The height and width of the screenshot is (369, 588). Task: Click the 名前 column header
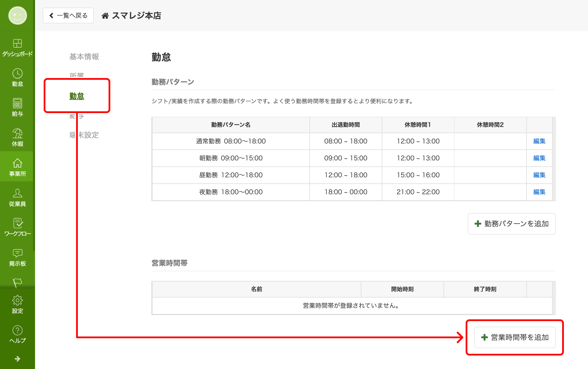coord(257,289)
